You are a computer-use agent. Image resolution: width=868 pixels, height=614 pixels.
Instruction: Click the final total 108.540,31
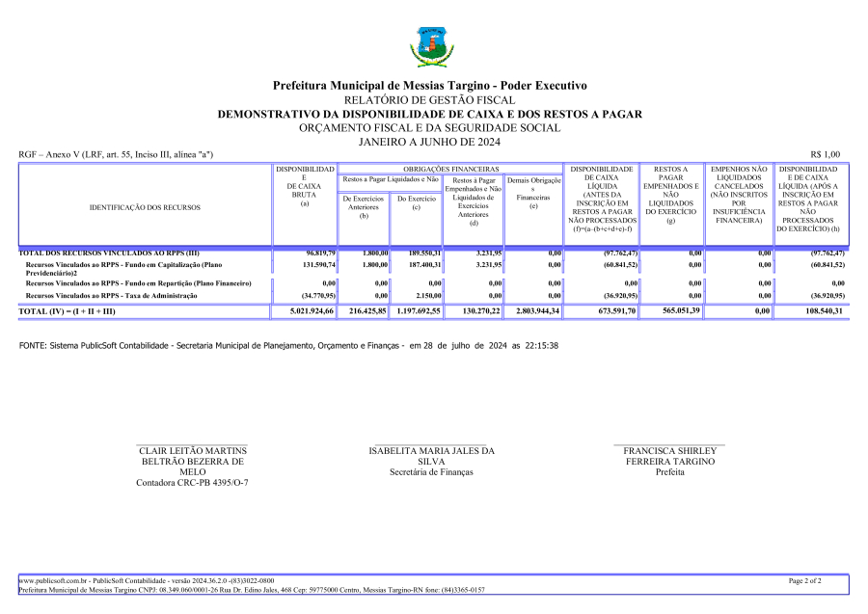click(x=818, y=312)
